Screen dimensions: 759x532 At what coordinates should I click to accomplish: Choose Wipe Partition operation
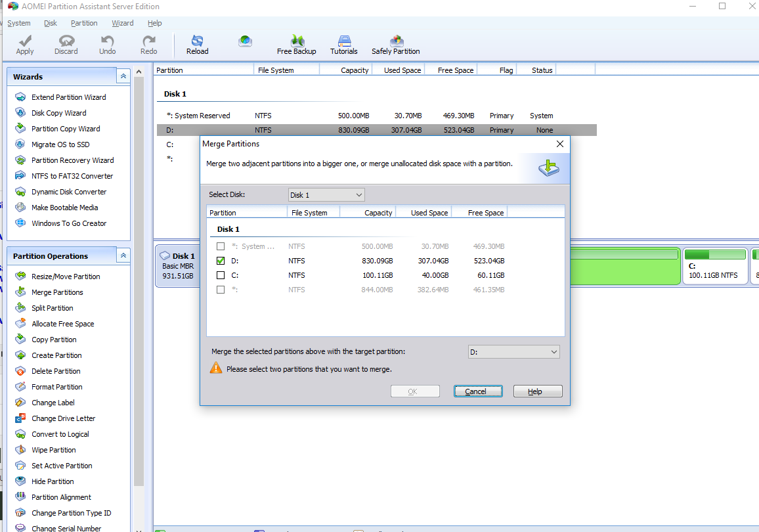coord(53,450)
